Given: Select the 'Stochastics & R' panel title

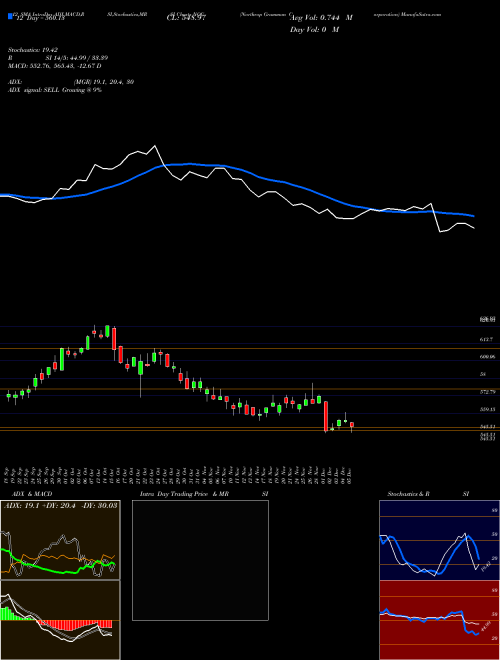Looking at the screenshot, I should [408, 494].
